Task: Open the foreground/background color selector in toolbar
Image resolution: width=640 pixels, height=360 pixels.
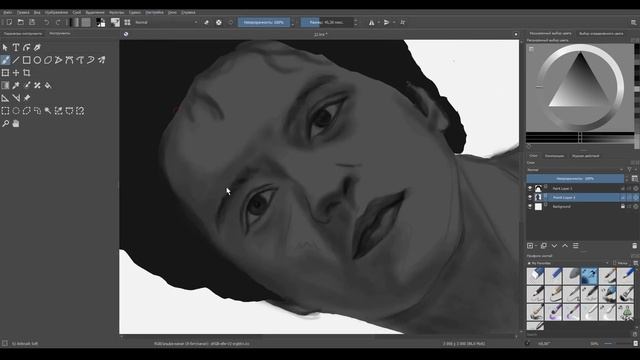Action: 100,22
